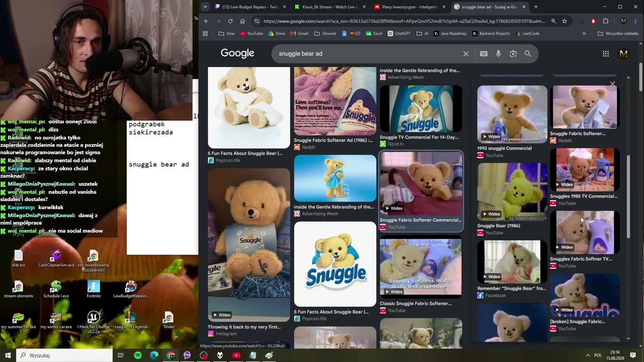
Task: View site information for google.com
Action: point(257,21)
